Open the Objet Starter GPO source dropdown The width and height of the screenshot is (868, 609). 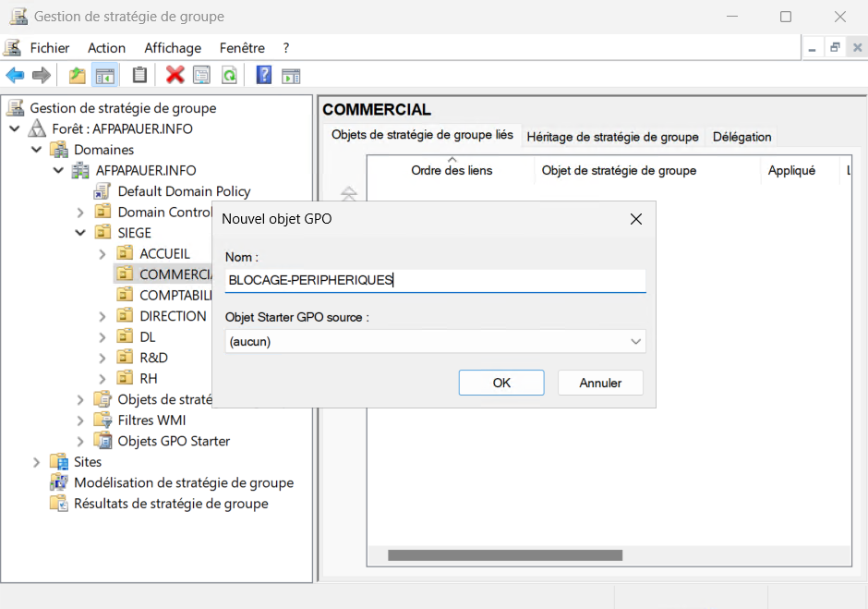[x=435, y=341]
